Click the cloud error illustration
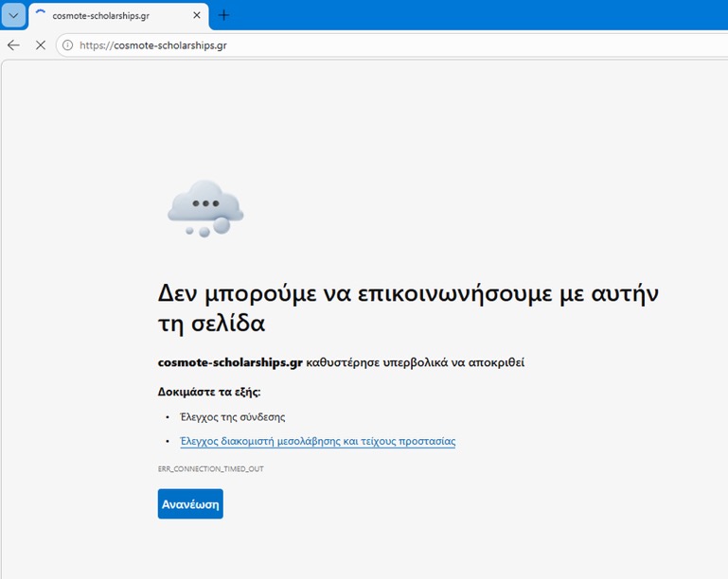728x579 pixels. [x=205, y=209]
